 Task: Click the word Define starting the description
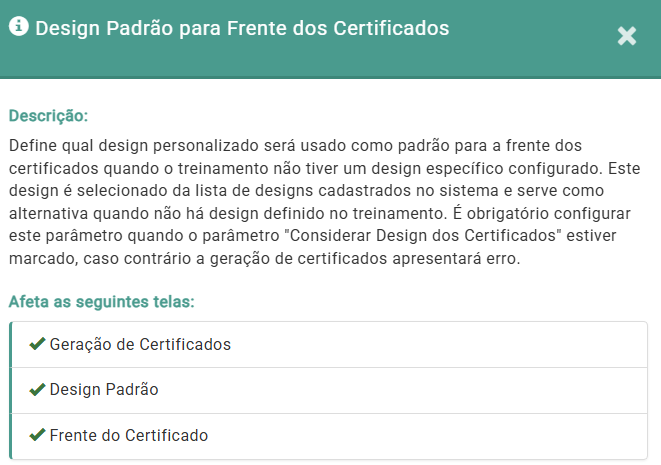[x=32, y=146]
